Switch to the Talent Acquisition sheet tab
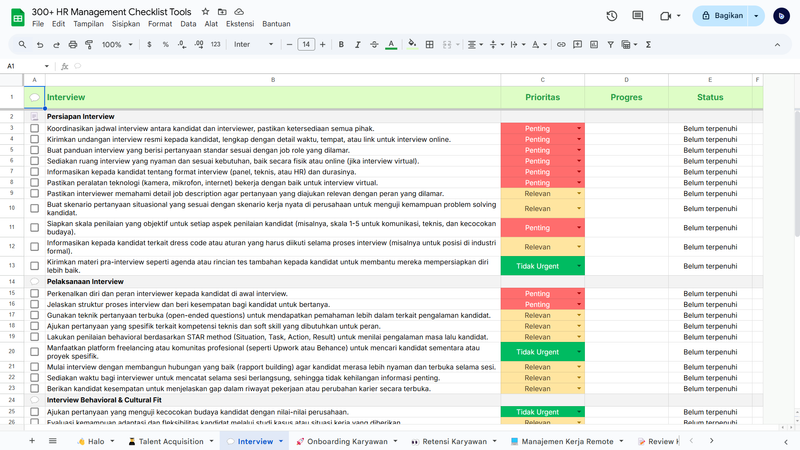 point(171,441)
